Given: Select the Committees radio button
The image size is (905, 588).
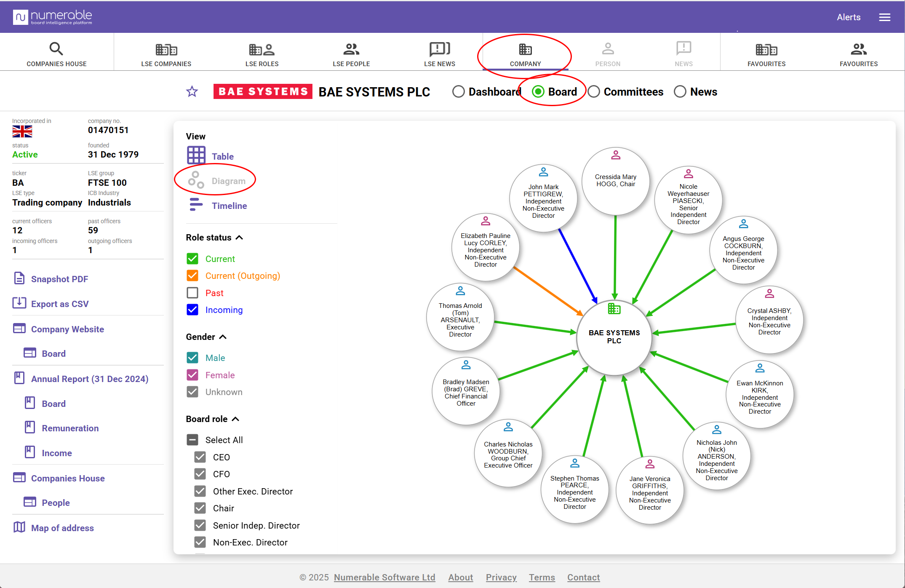Looking at the screenshot, I should [594, 92].
